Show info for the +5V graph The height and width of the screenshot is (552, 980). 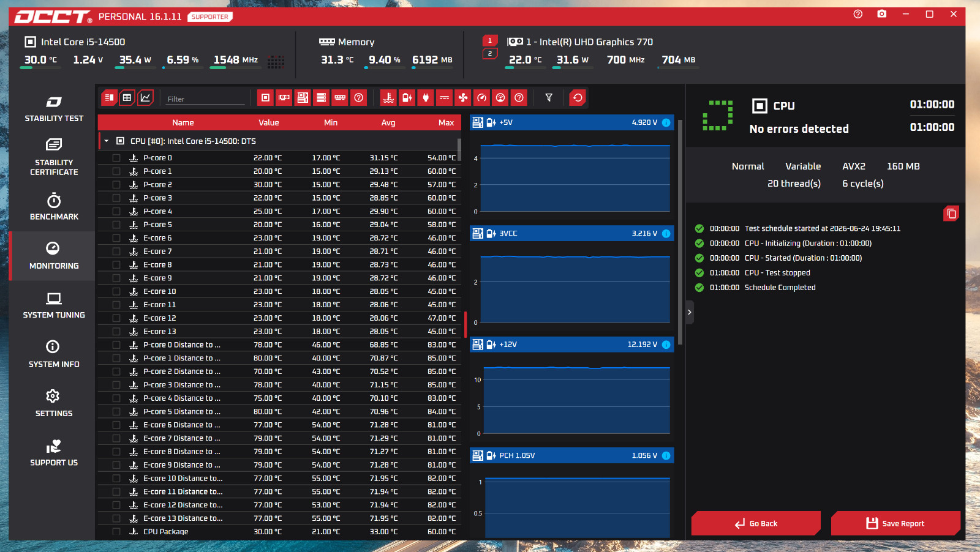point(666,122)
